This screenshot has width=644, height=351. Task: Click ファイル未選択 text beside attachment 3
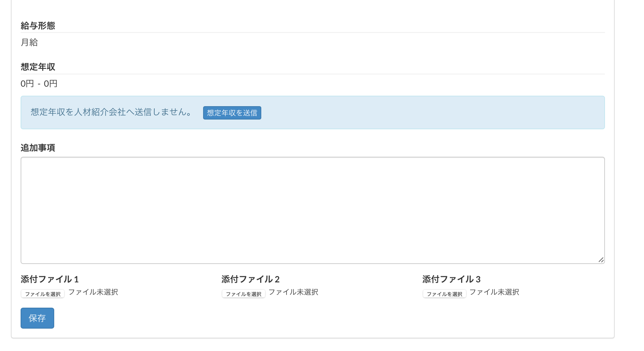pyautogui.click(x=494, y=292)
